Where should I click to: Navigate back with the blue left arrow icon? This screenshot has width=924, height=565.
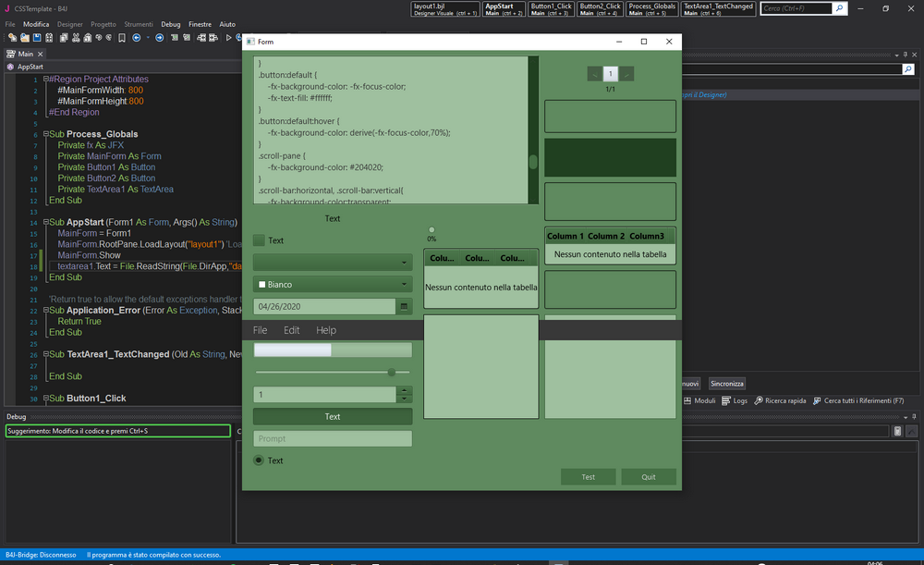[137, 38]
